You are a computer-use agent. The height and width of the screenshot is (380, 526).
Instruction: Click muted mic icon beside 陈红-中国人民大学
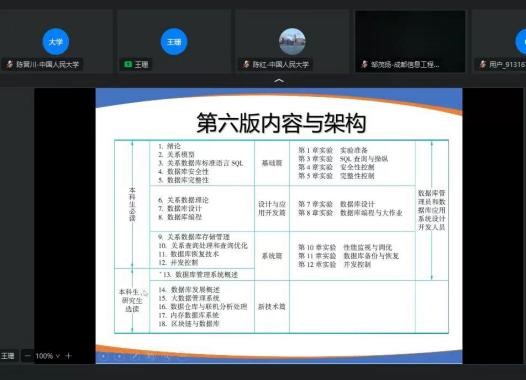click(x=247, y=64)
